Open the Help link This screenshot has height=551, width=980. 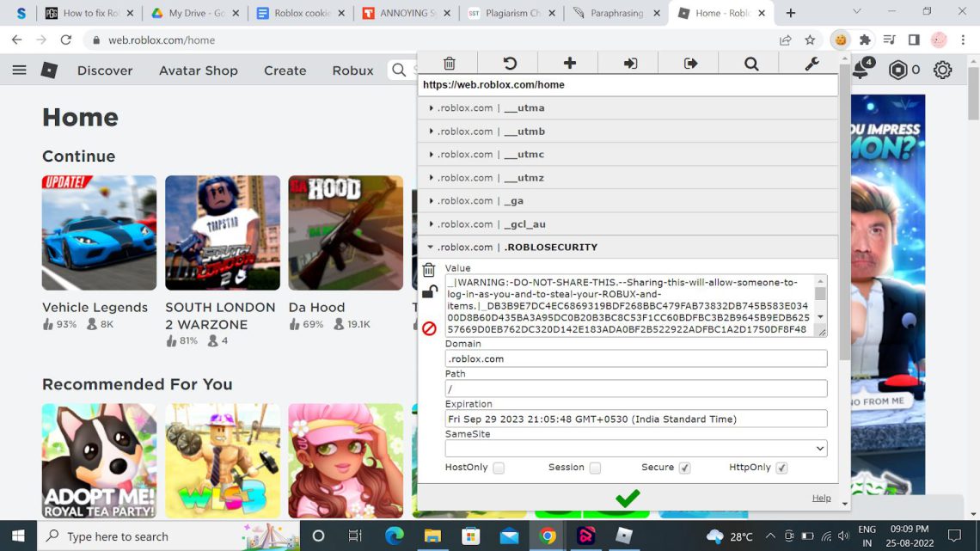click(x=821, y=497)
